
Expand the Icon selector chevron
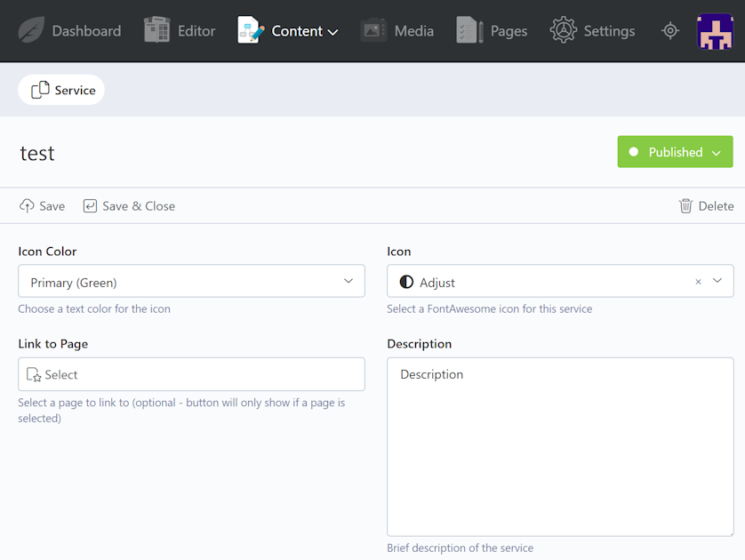[717, 281]
